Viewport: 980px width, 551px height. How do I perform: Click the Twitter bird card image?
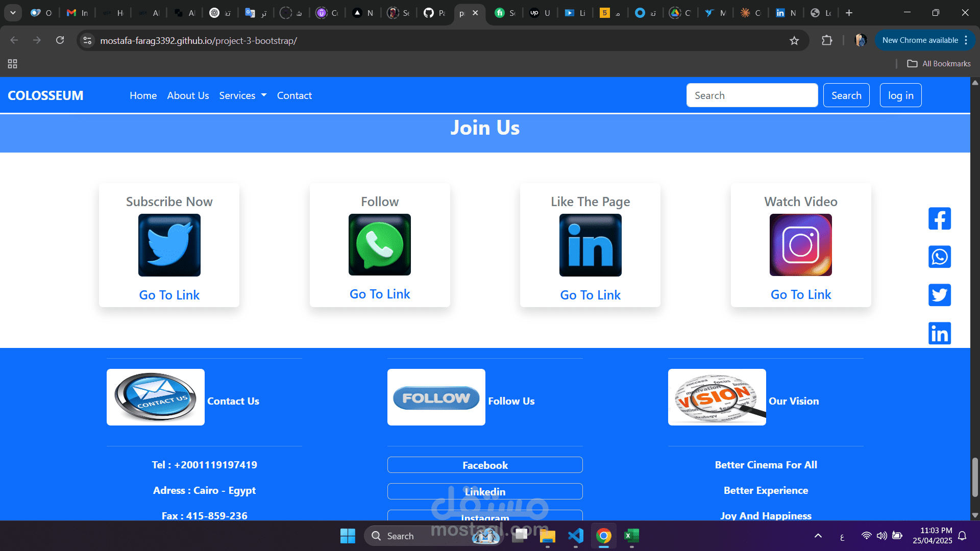(x=169, y=245)
